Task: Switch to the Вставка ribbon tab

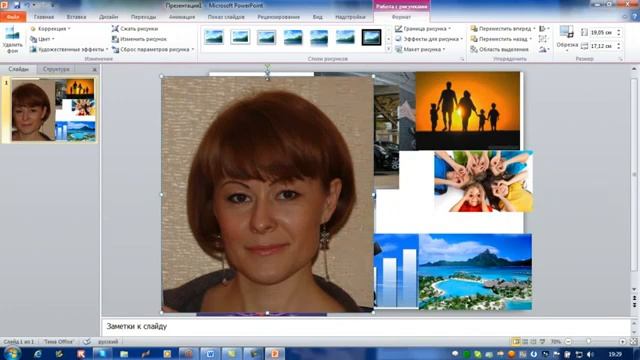Action: click(x=76, y=17)
